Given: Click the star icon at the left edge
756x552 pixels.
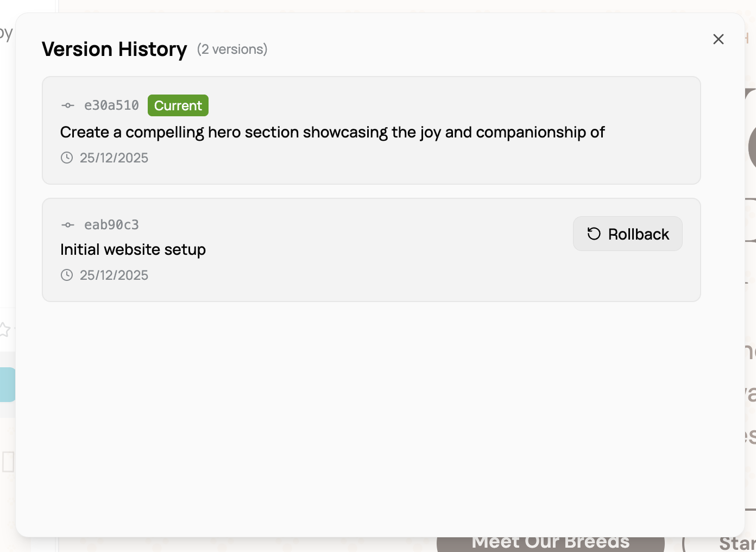Looking at the screenshot, I should pos(4,329).
